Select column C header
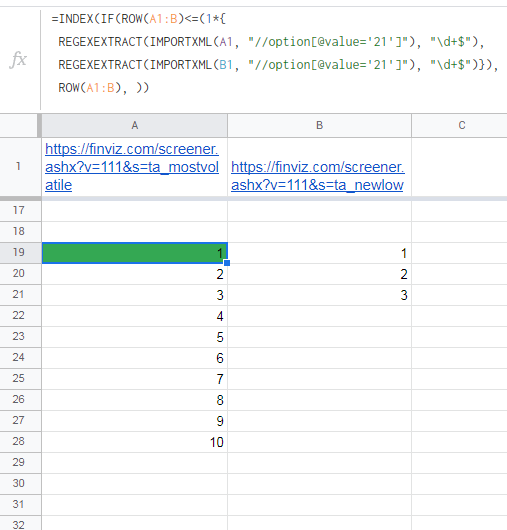The width and height of the screenshot is (507, 530). (x=460, y=125)
